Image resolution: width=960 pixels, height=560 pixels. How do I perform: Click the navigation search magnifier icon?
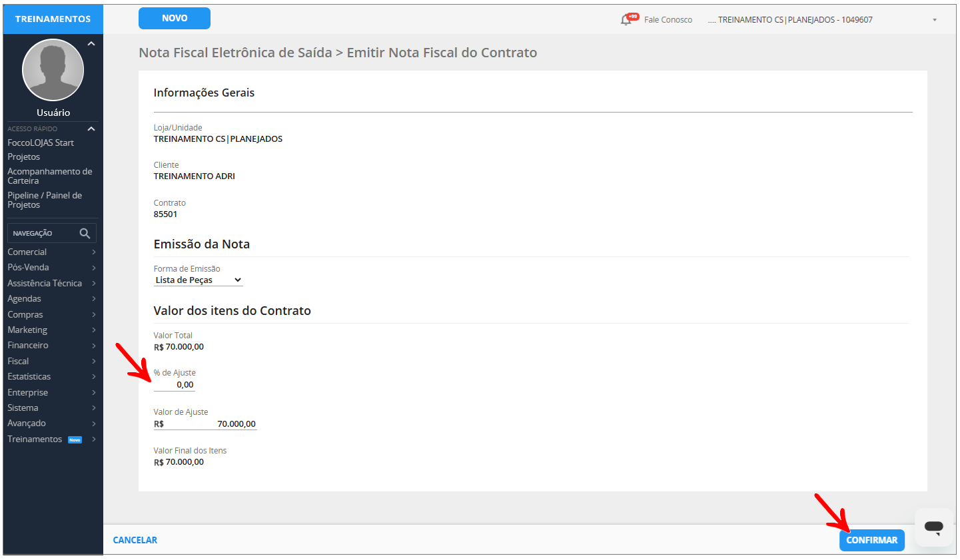point(85,233)
